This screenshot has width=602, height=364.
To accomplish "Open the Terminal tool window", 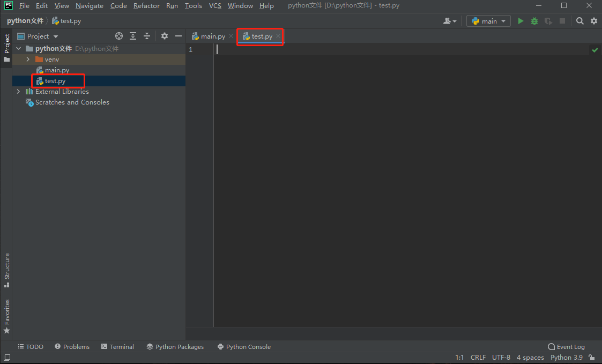I will pos(117,347).
